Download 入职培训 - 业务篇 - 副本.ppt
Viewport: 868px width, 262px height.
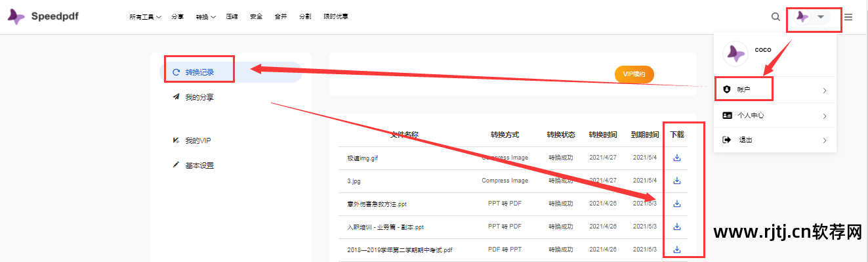[677, 227]
